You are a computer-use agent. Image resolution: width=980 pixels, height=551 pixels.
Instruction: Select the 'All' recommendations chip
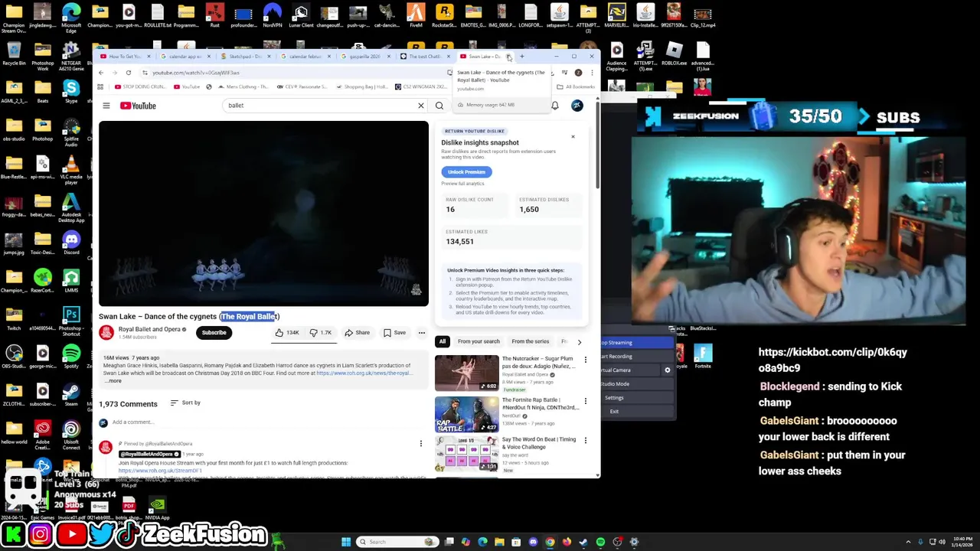pos(442,341)
